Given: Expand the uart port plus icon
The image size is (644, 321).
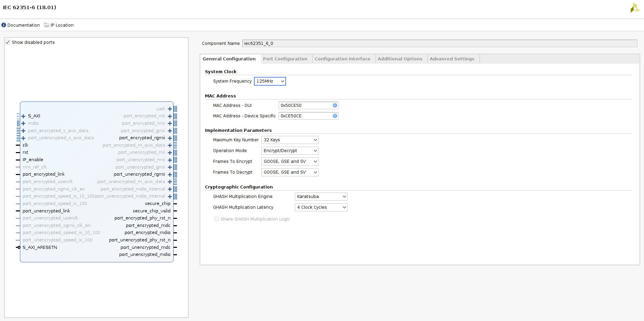Looking at the screenshot, I should coord(170,109).
